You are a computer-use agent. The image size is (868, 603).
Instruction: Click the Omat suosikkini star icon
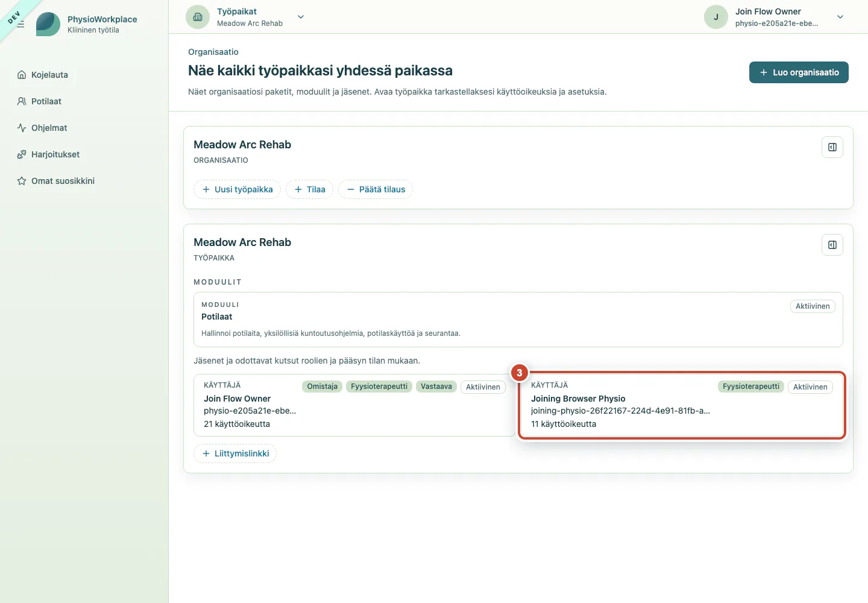point(22,181)
